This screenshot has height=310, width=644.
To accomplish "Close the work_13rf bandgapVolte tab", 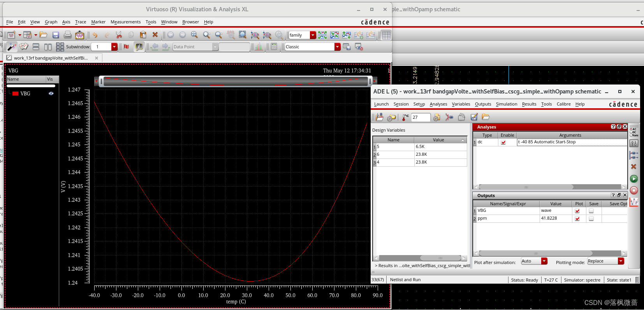I will (97, 58).
